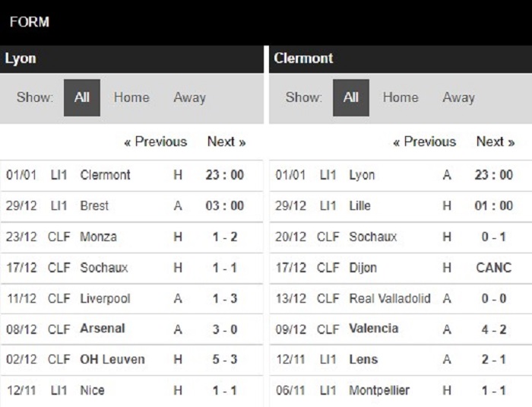Select the All filter in Clermont panel
The image size is (532, 407).
point(351,97)
